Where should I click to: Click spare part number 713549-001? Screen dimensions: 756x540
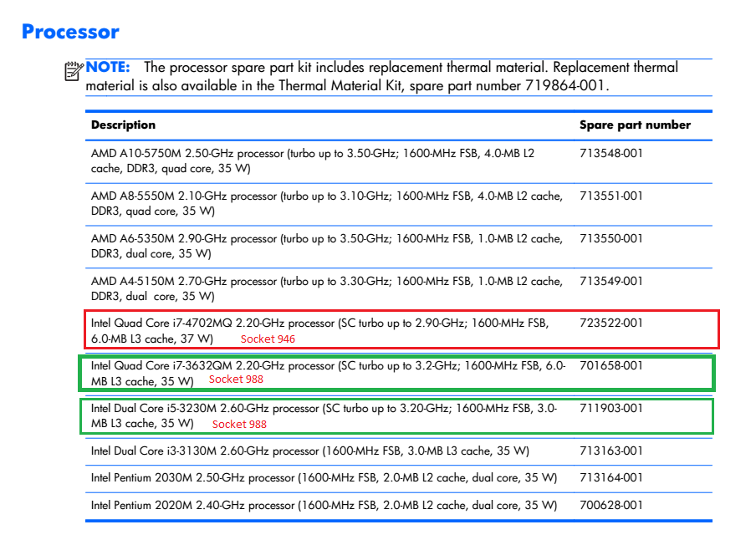(610, 281)
